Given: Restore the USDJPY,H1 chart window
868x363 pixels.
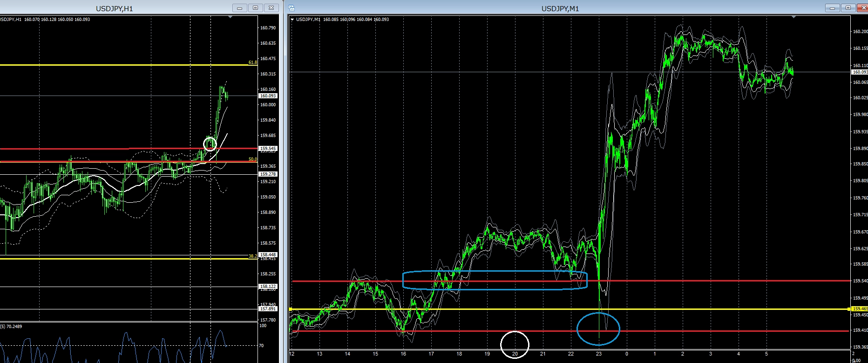Looking at the screenshot, I should pos(256,8).
